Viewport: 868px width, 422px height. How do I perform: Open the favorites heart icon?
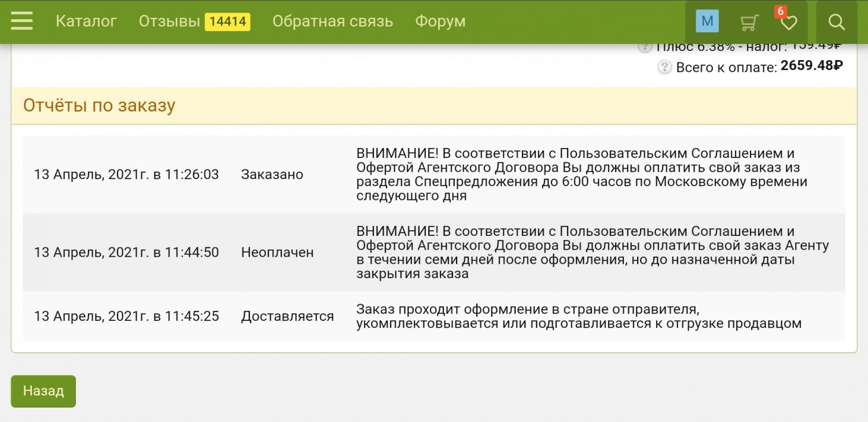tap(788, 23)
